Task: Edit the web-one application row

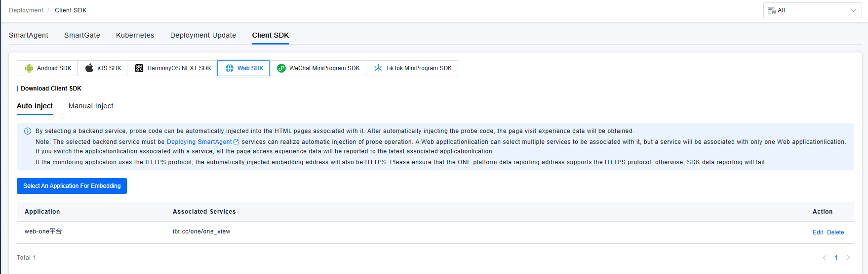Action: tap(818, 232)
